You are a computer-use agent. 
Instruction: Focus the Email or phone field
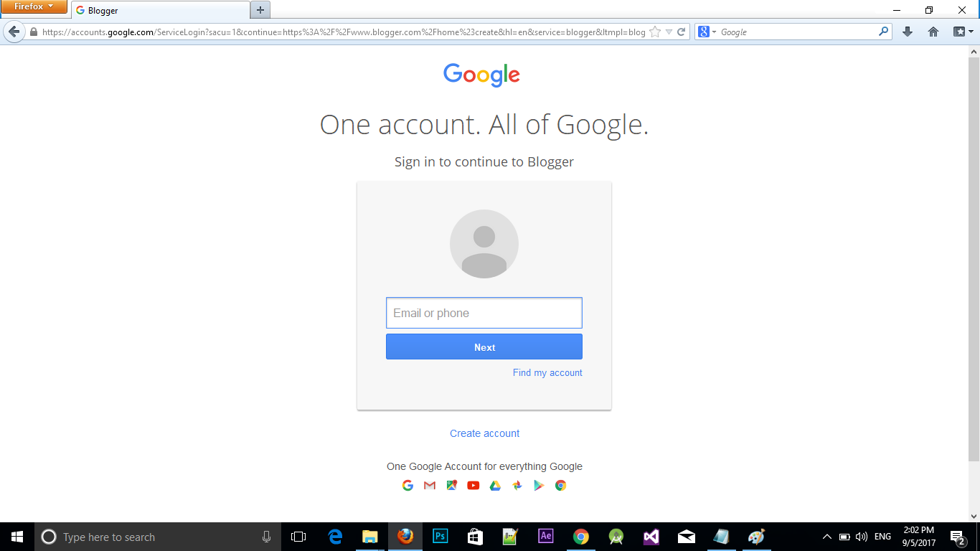pos(484,313)
